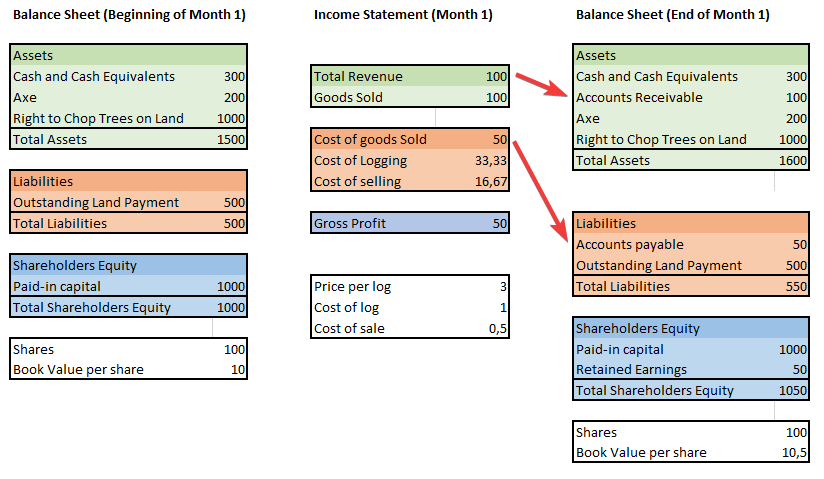Select the 'Balance Sheet (End of Month 1)' title
The height and width of the screenshot is (479, 824).
click(x=673, y=15)
